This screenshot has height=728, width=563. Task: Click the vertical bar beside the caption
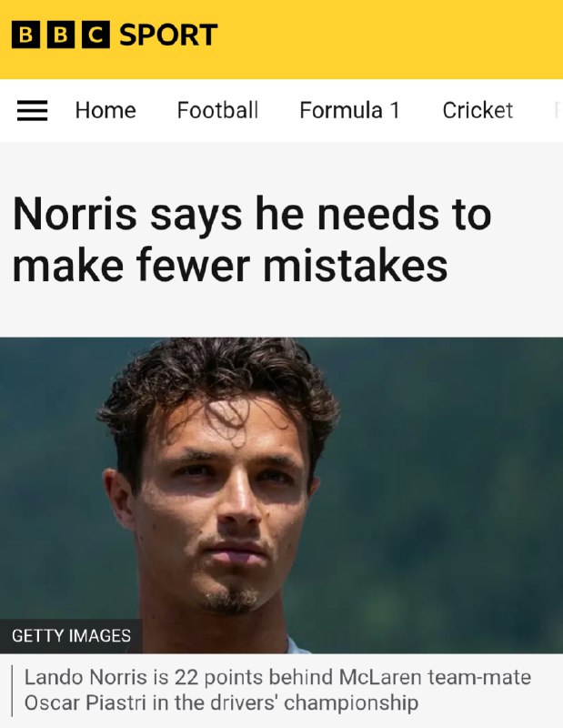[12, 691]
